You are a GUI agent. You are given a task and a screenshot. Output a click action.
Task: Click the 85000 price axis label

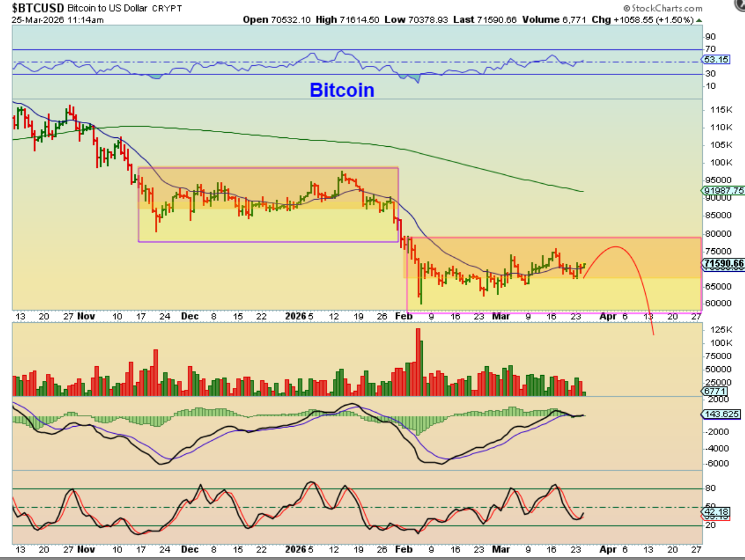point(719,215)
